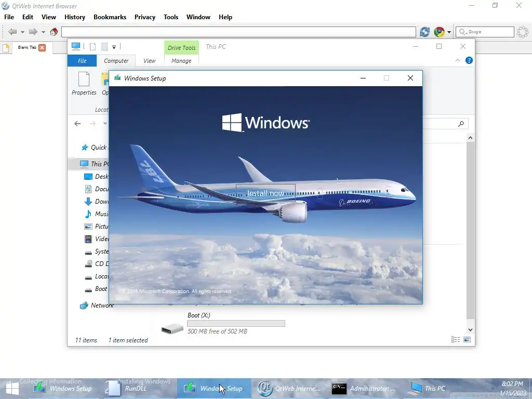Viewport: 532px width, 399px height.
Task: Click This PC monitor icon in Explorer title bar
Action: (76, 46)
